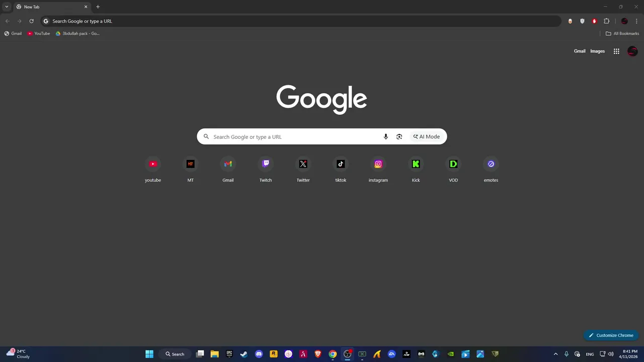Open the instagram shortcut tile
Viewport: 644px width, 362px height.
pyautogui.click(x=378, y=170)
